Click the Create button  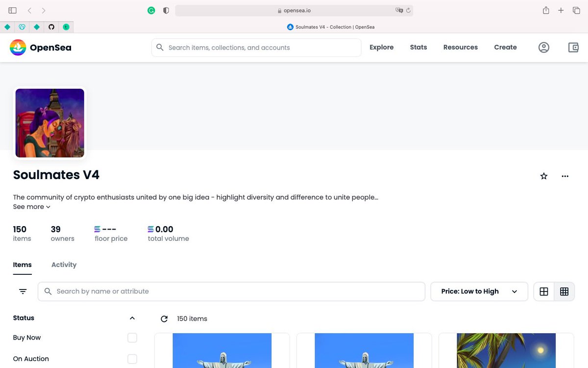coord(505,47)
